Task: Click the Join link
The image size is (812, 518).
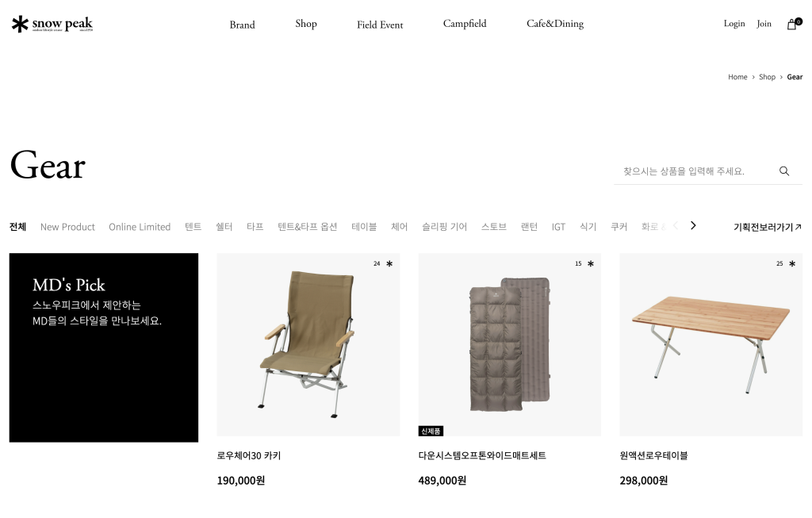Action: click(764, 24)
